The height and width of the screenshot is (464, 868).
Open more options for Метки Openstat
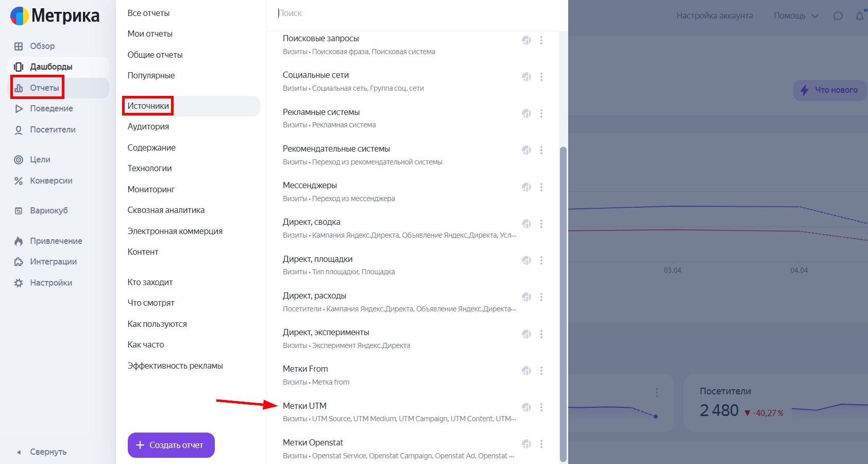pos(541,444)
